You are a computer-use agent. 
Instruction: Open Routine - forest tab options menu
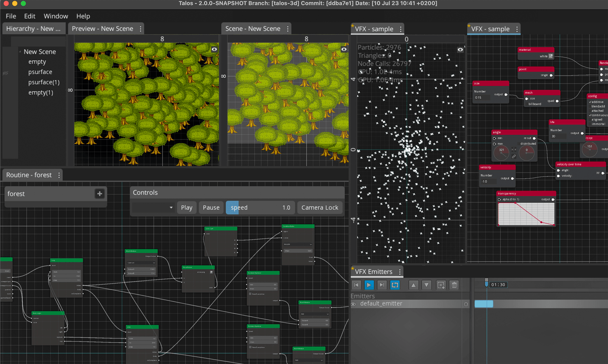tap(59, 175)
